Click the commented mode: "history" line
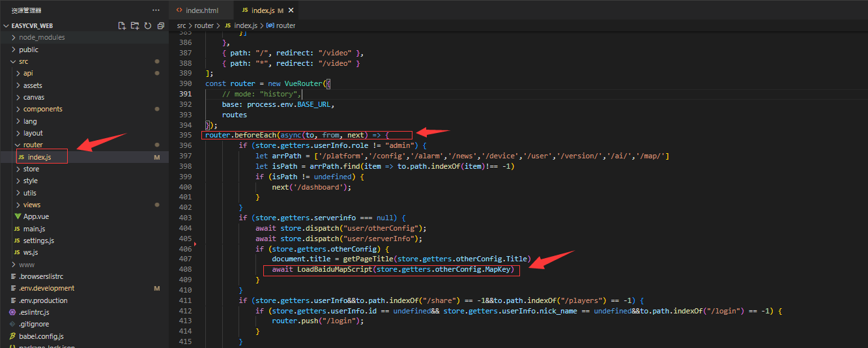 pos(261,94)
